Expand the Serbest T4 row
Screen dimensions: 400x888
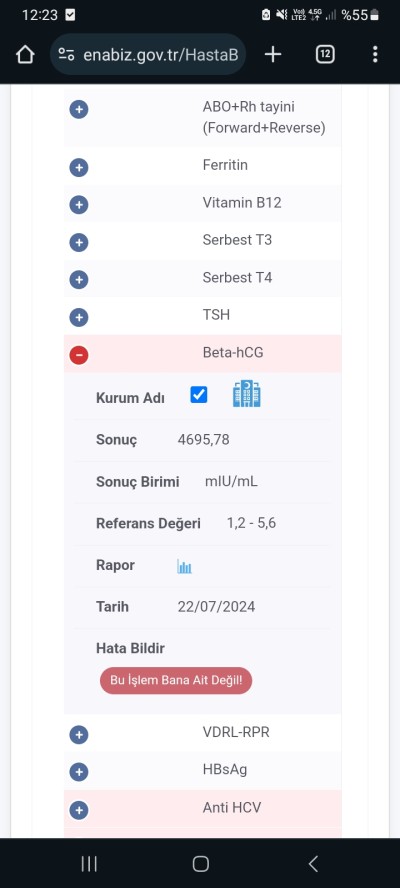pyautogui.click(x=79, y=280)
